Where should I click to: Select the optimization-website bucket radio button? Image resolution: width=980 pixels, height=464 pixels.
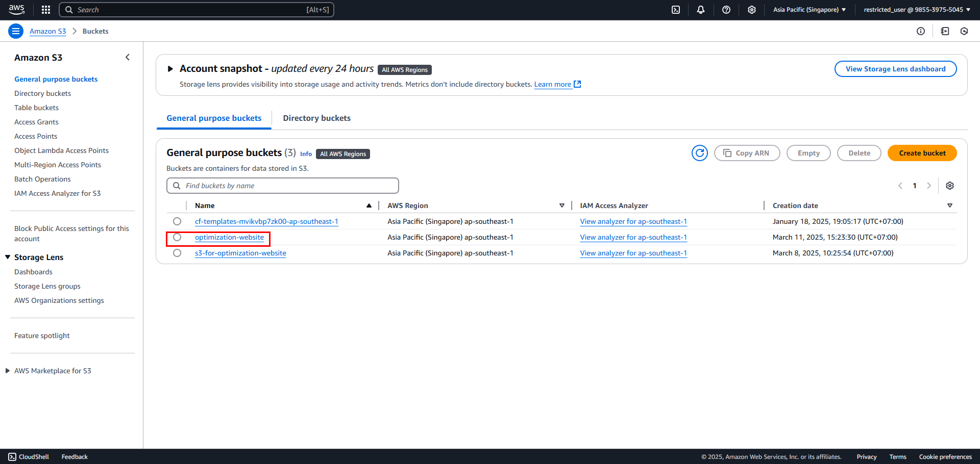pos(177,237)
